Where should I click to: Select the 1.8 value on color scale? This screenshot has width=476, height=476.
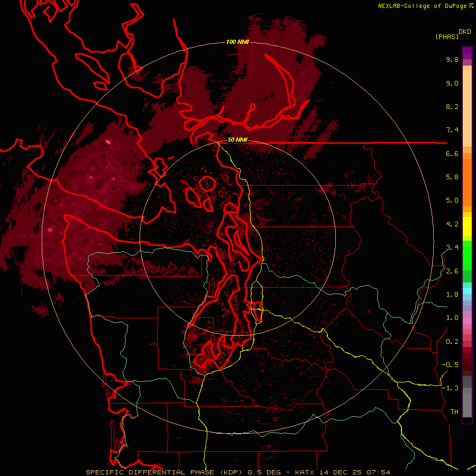coord(452,295)
